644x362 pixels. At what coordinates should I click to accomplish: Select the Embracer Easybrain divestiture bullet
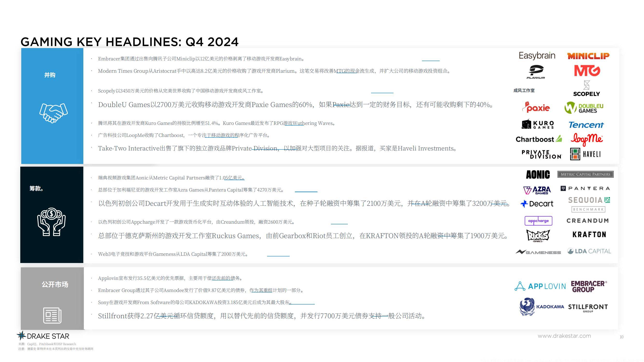pyautogui.click(x=201, y=59)
